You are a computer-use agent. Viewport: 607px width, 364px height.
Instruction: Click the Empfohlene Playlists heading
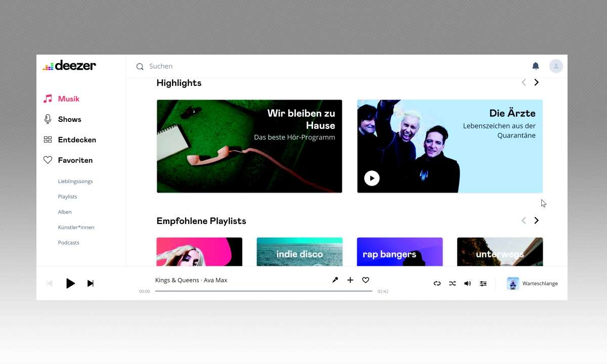[x=201, y=221]
